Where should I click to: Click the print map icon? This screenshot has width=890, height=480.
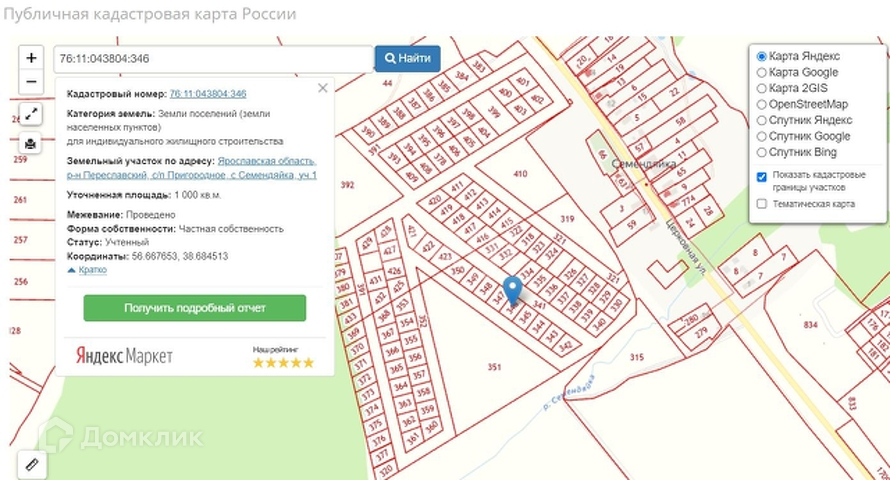pos(31,143)
